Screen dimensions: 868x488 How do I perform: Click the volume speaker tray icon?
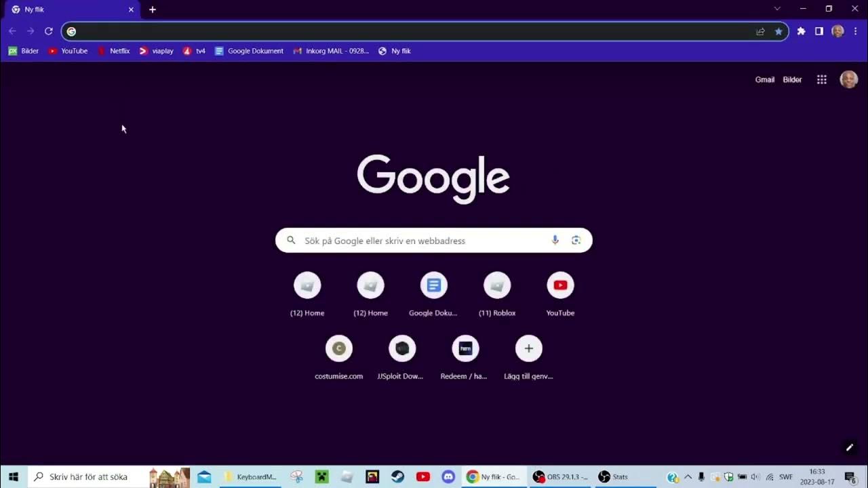click(755, 476)
